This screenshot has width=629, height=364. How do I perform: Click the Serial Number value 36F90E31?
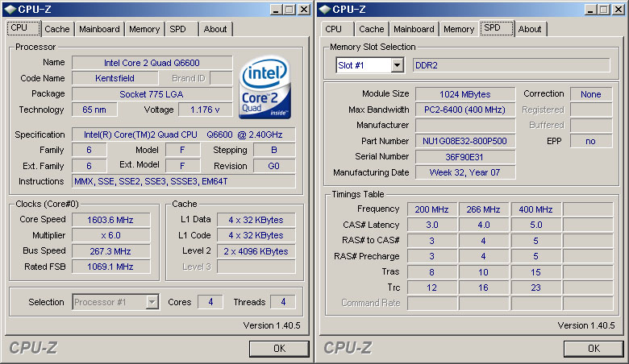pyautogui.click(x=465, y=157)
